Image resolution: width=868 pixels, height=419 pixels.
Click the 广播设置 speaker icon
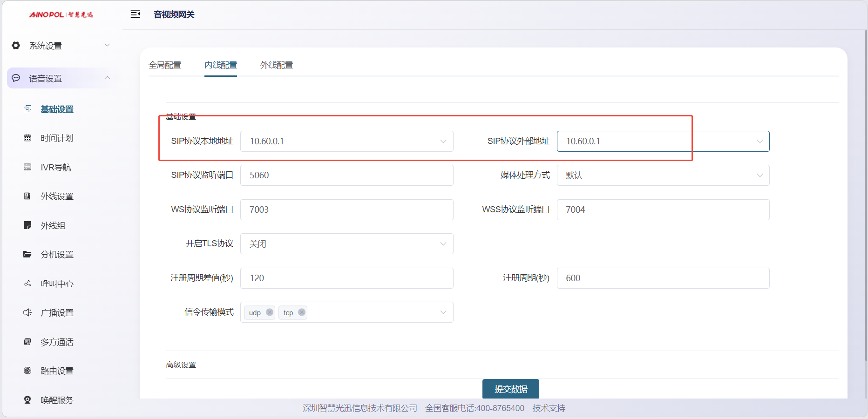point(27,312)
